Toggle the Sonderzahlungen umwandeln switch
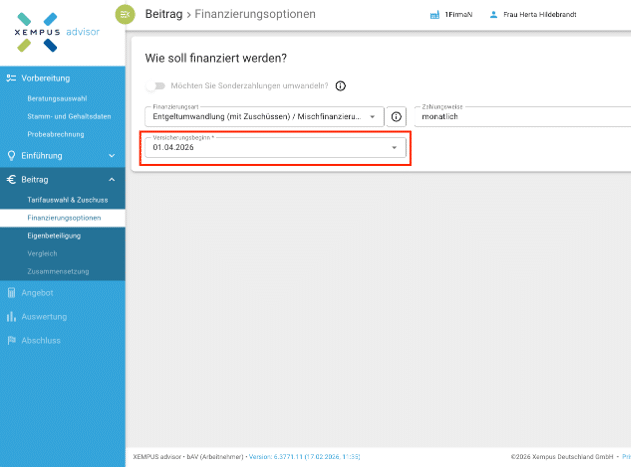Screen dimensions: 631x467 pos(155,86)
